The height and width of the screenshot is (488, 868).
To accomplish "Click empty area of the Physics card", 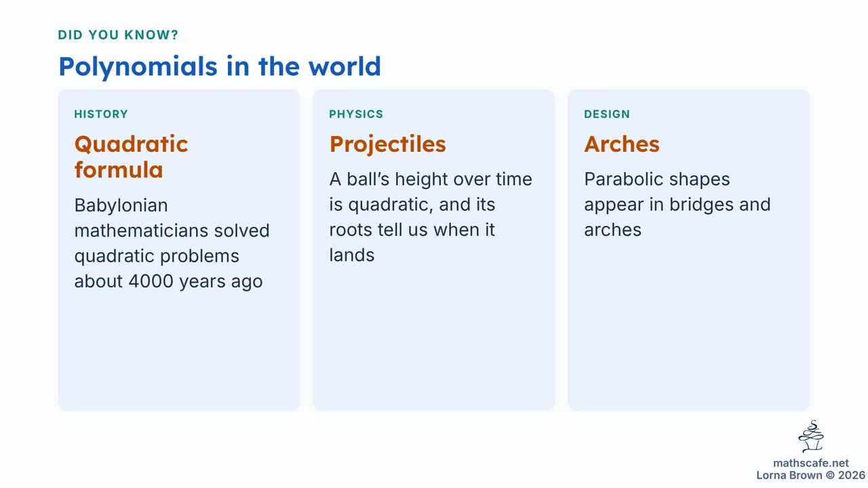I will (434, 339).
